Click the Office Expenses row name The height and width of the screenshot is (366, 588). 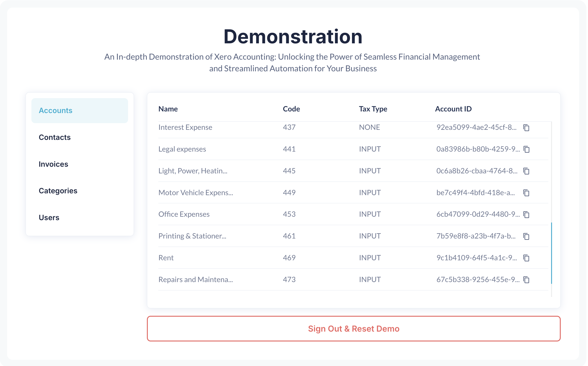pos(184,214)
